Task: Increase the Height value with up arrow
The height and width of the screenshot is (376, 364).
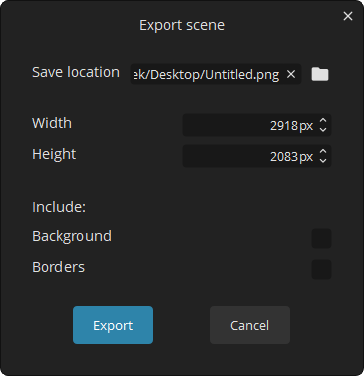Action: point(323,152)
